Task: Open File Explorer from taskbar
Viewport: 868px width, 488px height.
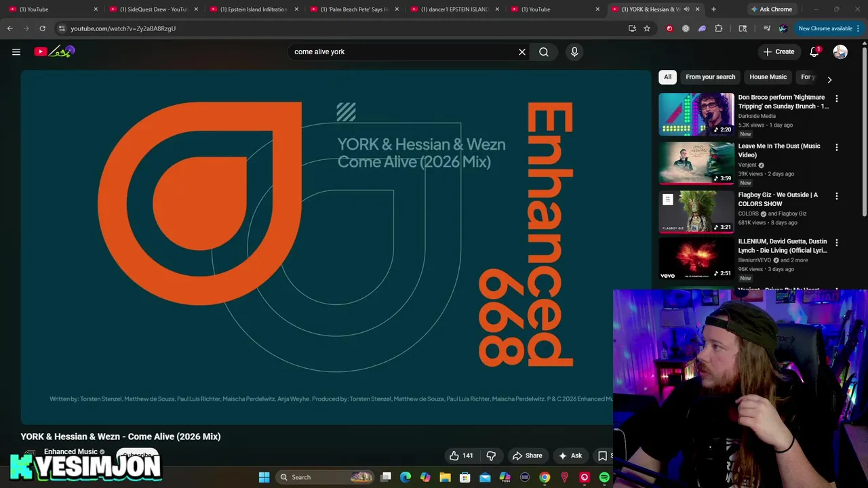Action: [445, 477]
